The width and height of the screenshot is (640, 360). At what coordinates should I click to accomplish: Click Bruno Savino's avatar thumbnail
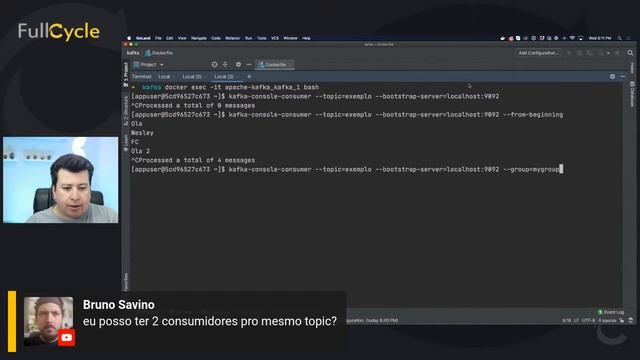(x=48, y=321)
